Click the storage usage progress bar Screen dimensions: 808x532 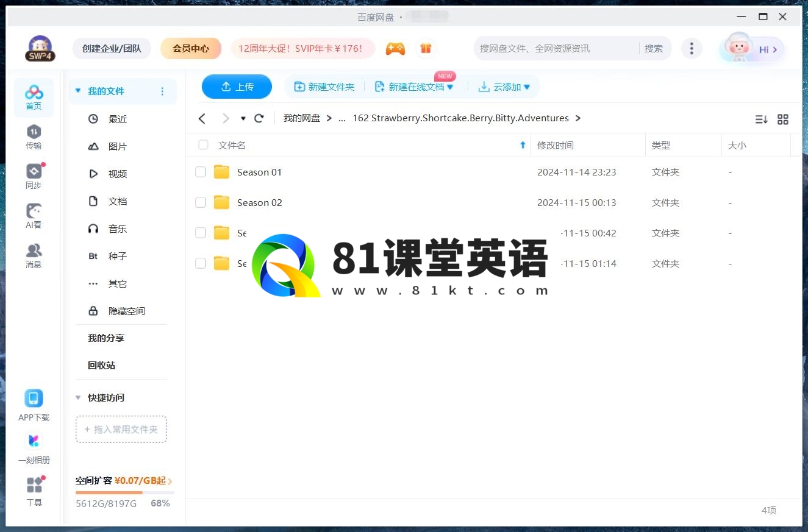[125, 492]
